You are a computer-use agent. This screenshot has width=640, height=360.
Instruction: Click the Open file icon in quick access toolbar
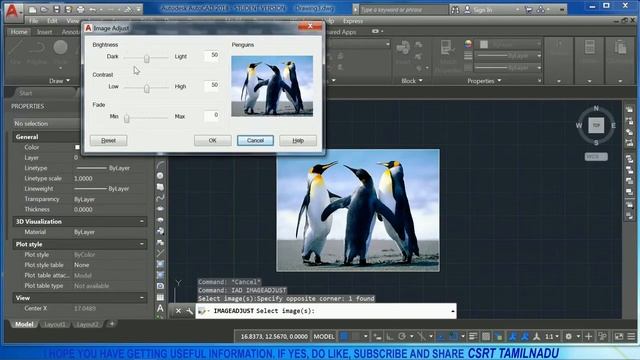[44, 9]
